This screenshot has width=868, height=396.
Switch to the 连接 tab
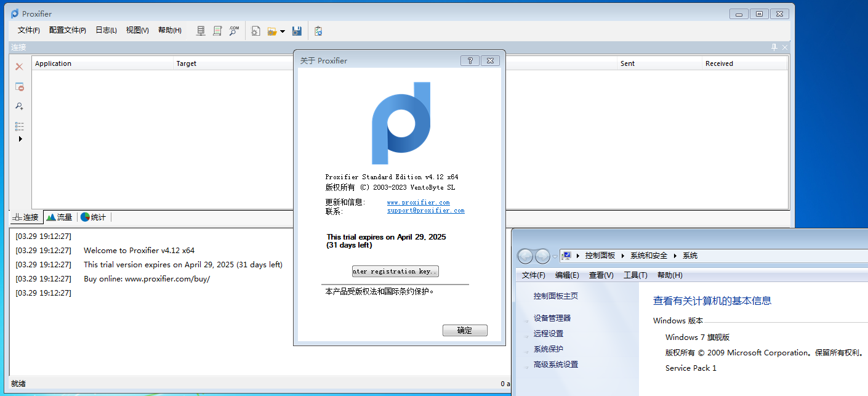point(25,217)
